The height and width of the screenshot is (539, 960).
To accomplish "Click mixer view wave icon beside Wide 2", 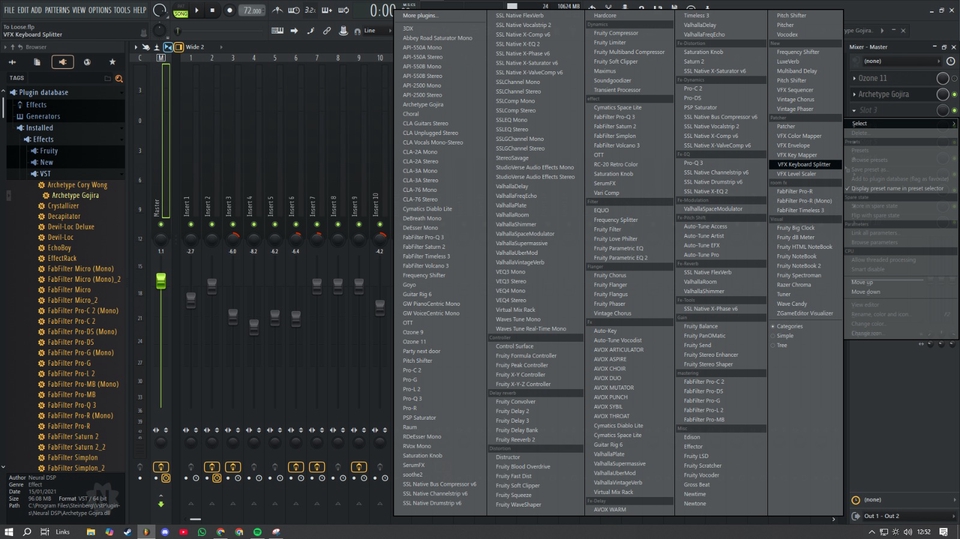I will pyautogui.click(x=146, y=47).
